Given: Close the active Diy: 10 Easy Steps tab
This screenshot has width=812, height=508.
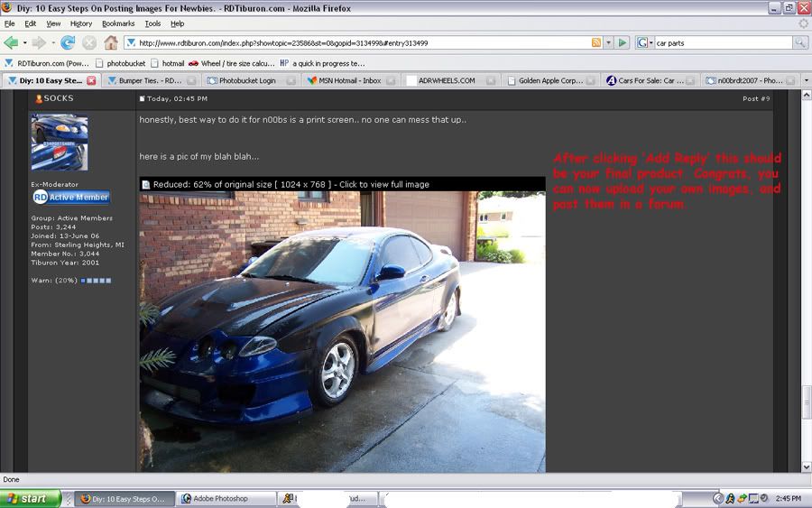Looking at the screenshot, I should point(91,80).
